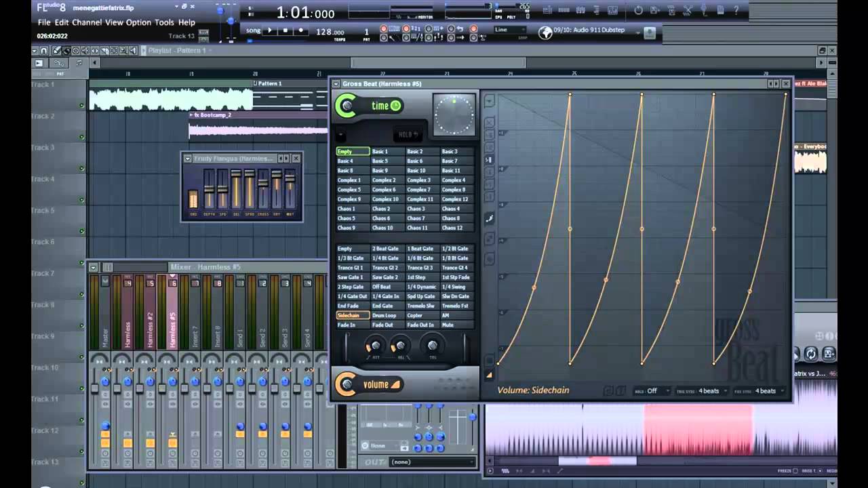Click the red selected region in waveform editor
Viewport: 868px width, 488px height.
click(x=698, y=430)
